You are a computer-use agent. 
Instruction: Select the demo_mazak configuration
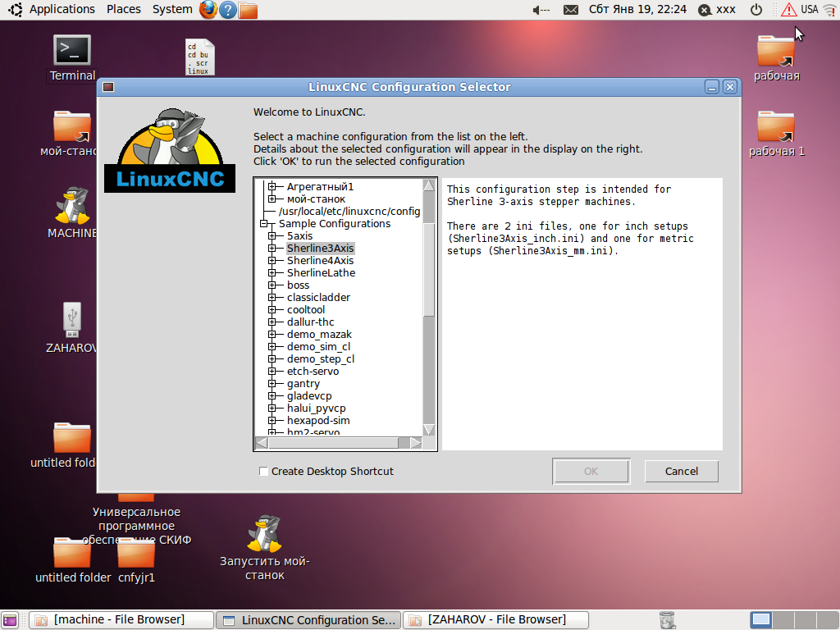319,335
